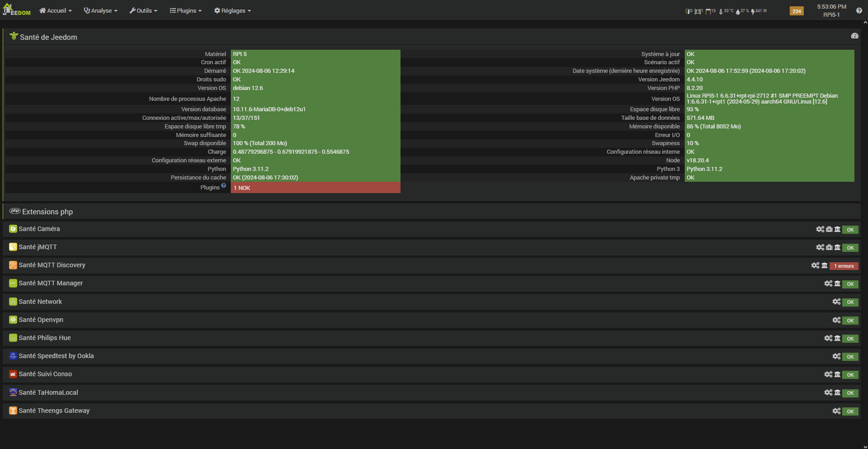Open the help question mark icon
868x449 pixels.
(x=859, y=10)
